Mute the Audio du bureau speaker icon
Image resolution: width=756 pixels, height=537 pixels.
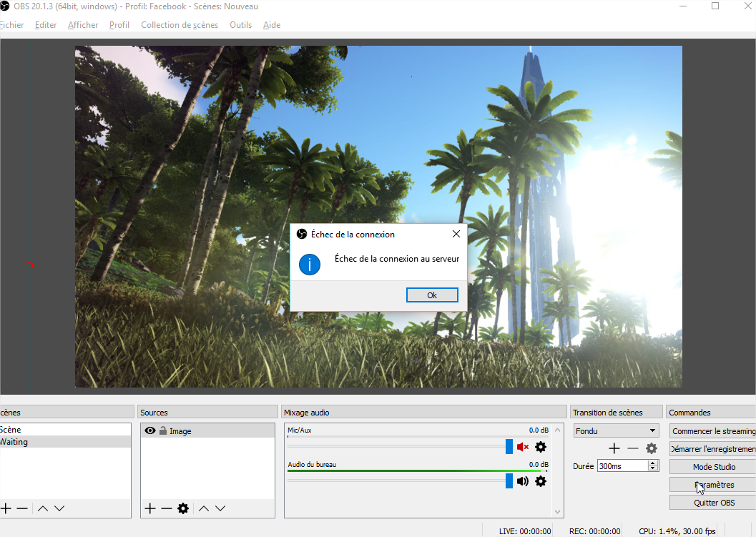point(523,481)
